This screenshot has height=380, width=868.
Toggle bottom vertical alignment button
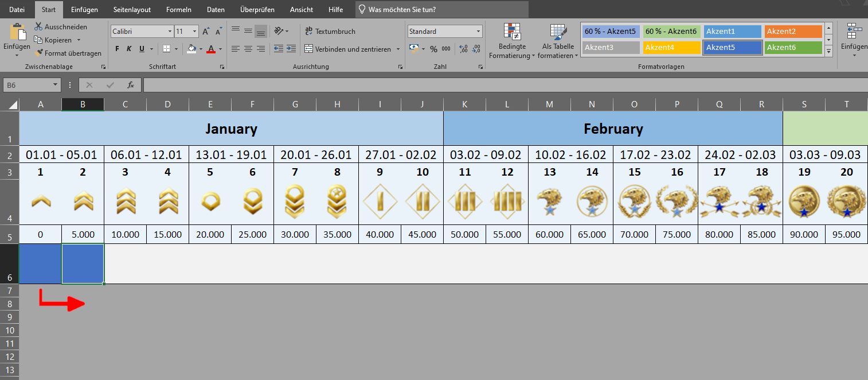click(261, 31)
